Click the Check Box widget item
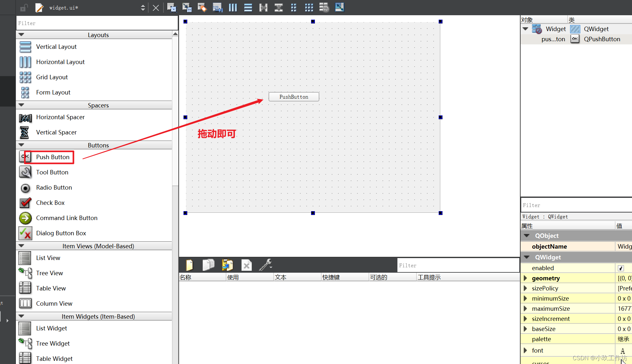The width and height of the screenshot is (632, 364). (50, 202)
